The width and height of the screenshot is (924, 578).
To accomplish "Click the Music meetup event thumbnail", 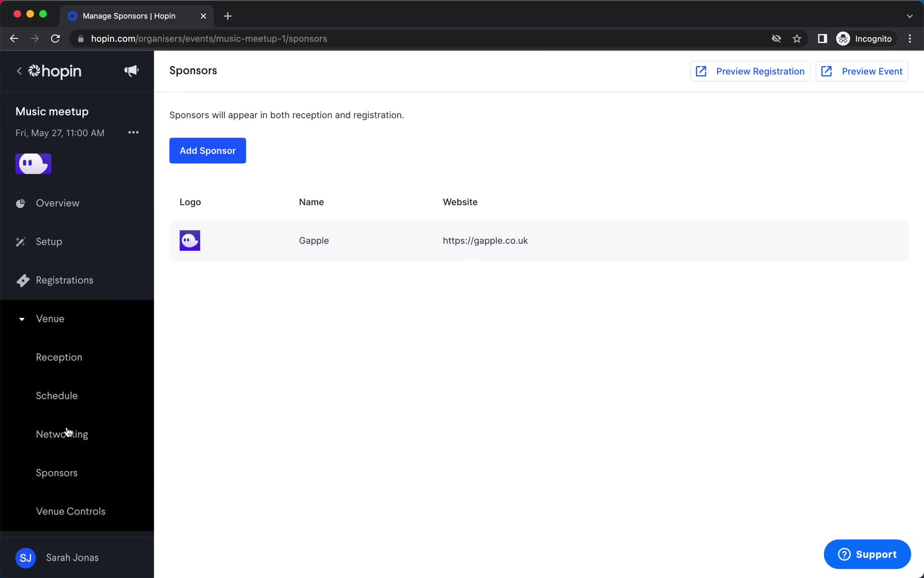I will pos(33,164).
